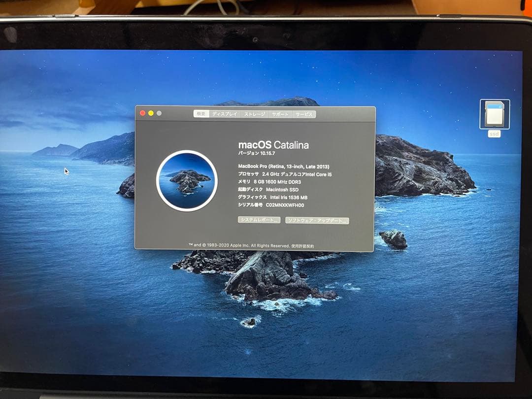Open the サポート tab
This screenshot has height=399, width=532.
[280, 114]
